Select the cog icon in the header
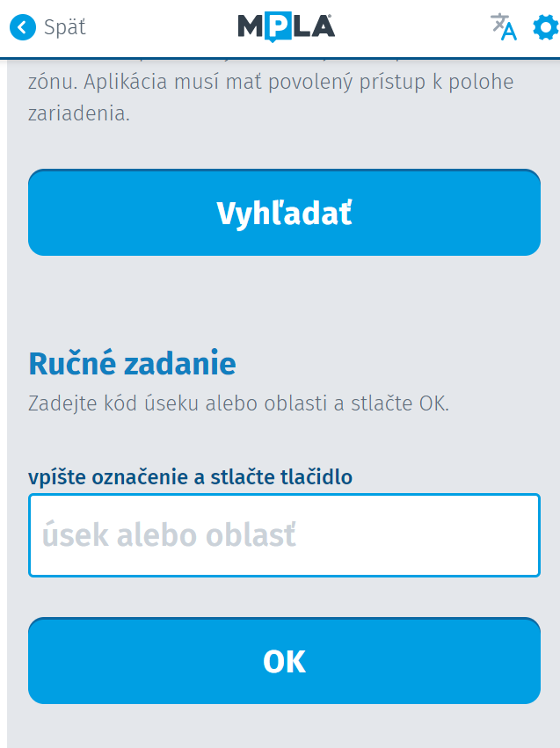 pyautogui.click(x=545, y=27)
